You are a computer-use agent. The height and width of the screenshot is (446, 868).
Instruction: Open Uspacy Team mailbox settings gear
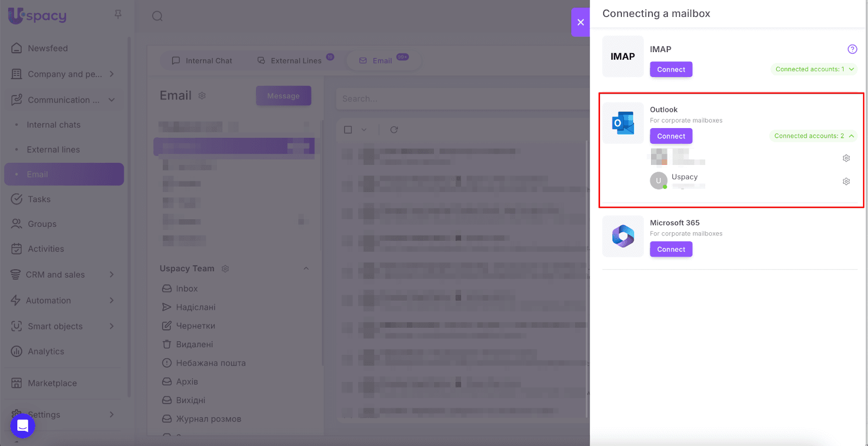(225, 269)
